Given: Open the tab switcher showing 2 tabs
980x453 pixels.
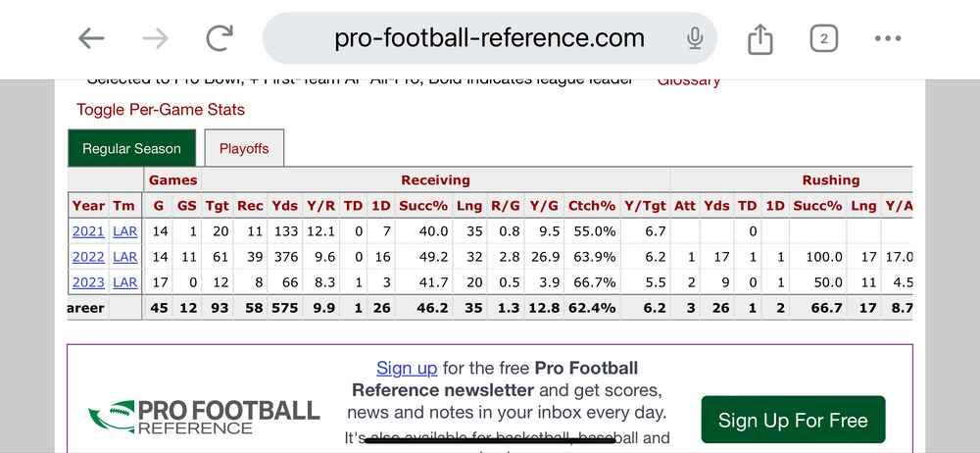Looking at the screenshot, I should point(823,38).
